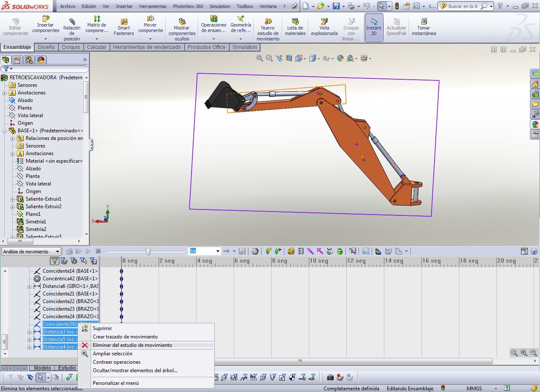Open Lista de materiales tool
The image size is (540, 392).
(x=295, y=27)
